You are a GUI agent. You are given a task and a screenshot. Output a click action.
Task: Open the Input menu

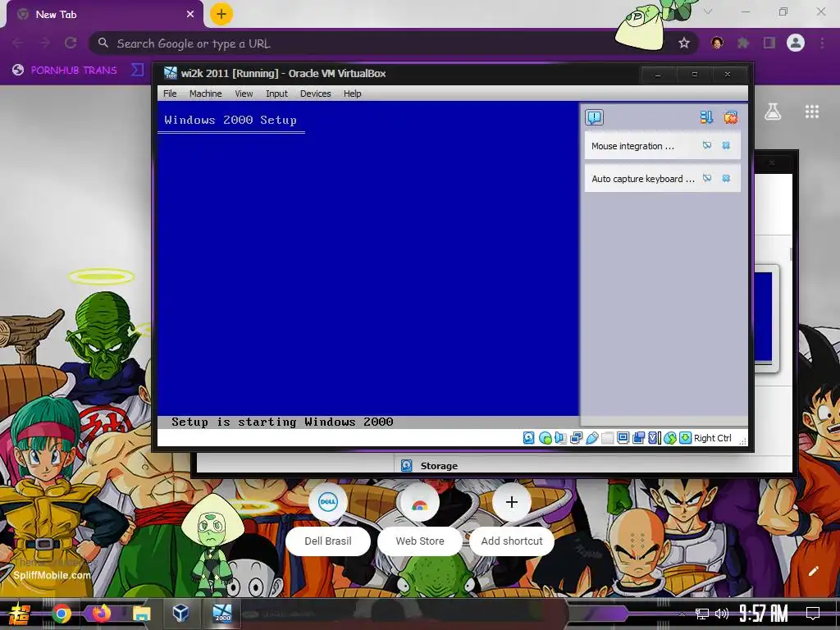(276, 94)
